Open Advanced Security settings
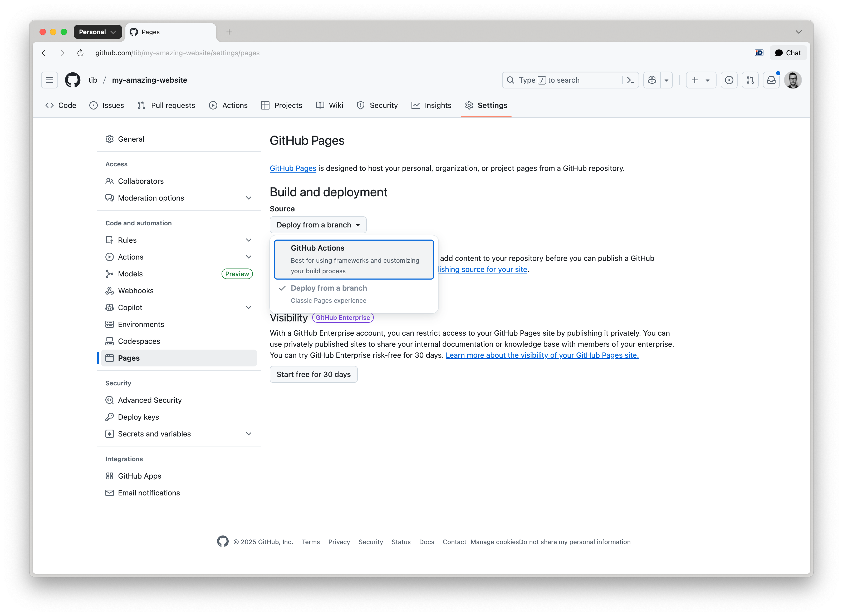 click(179, 400)
